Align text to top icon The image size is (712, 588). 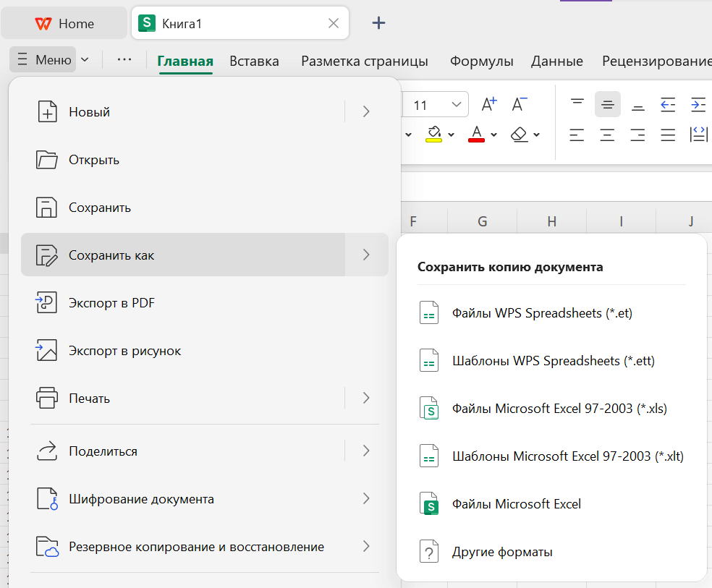[577, 104]
